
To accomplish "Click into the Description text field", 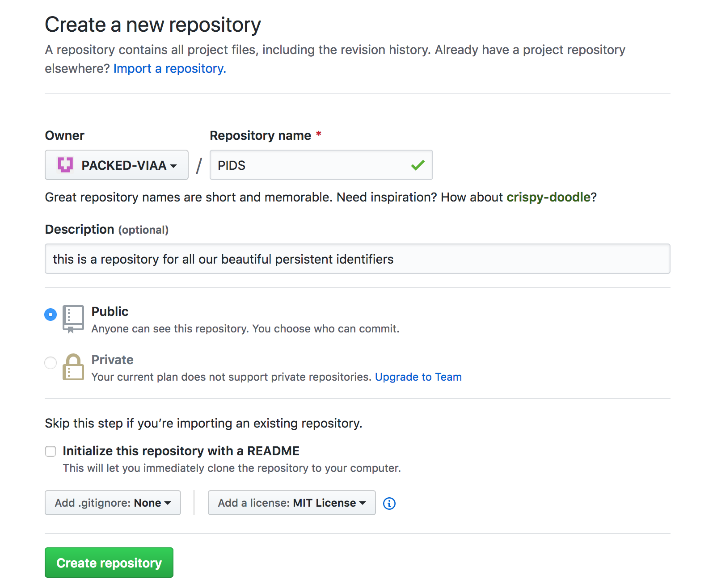I will [x=358, y=259].
